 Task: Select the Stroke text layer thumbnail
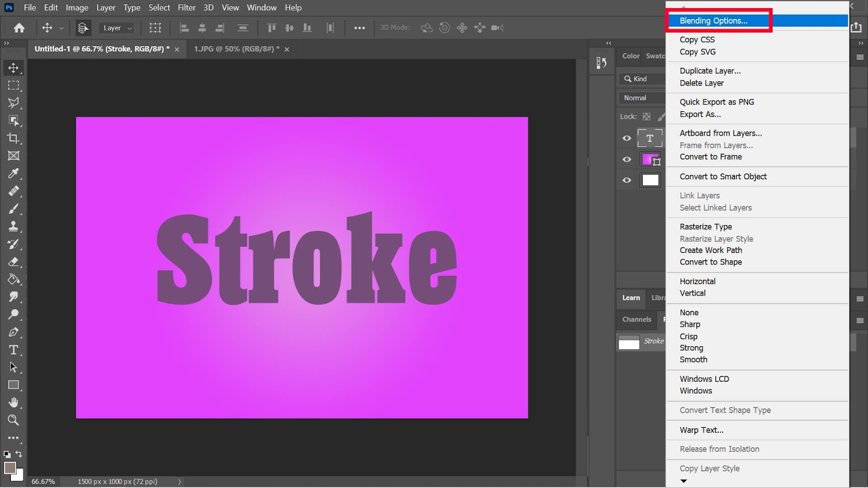pos(649,138)
